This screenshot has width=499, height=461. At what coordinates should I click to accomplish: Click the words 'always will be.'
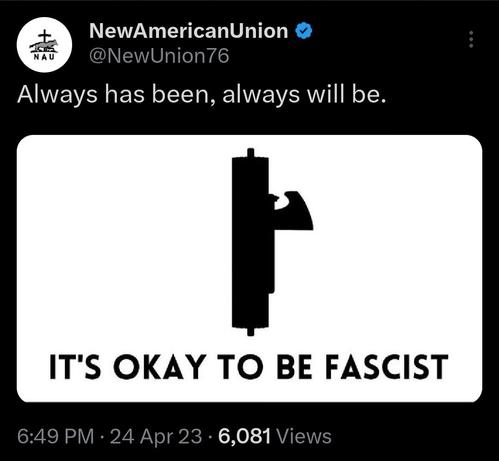coord(304,95)
